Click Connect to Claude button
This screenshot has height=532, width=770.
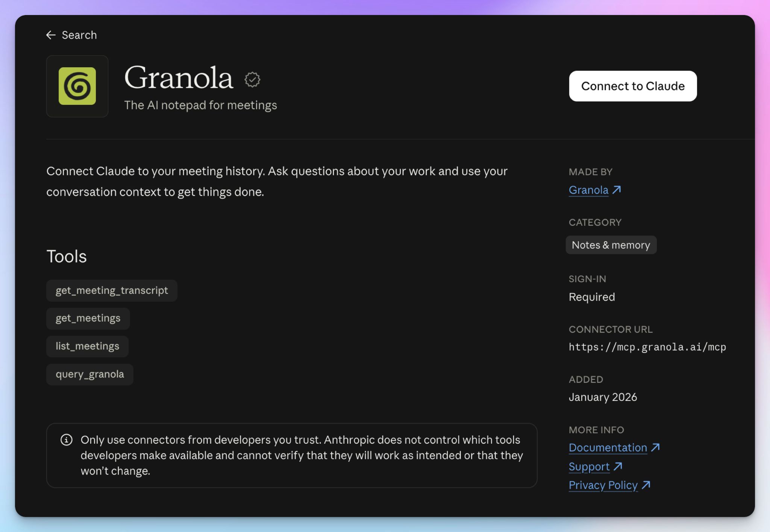633,86
